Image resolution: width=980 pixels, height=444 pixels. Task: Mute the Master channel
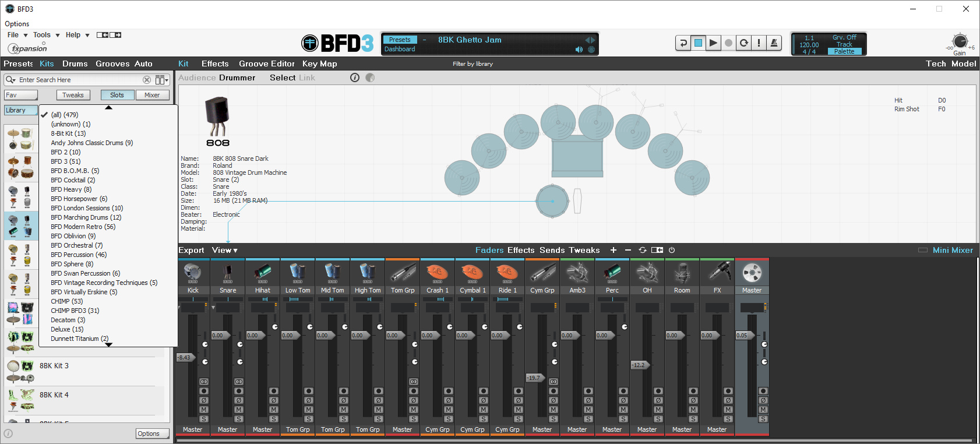[763, 410]
